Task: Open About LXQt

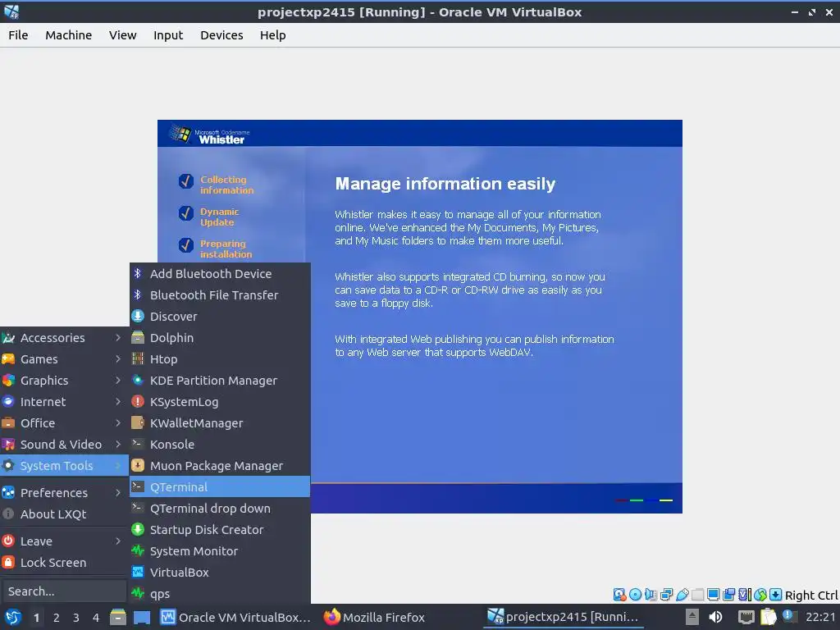Action: pos(64,514)
